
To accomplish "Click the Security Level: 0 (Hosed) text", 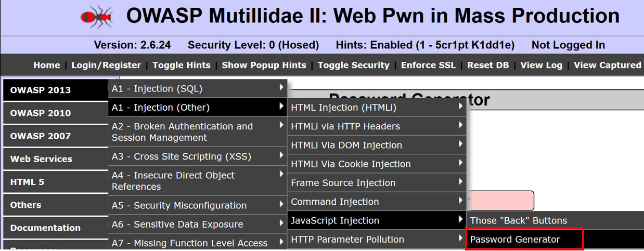I will pyautogui.click(x=253, y=45).
